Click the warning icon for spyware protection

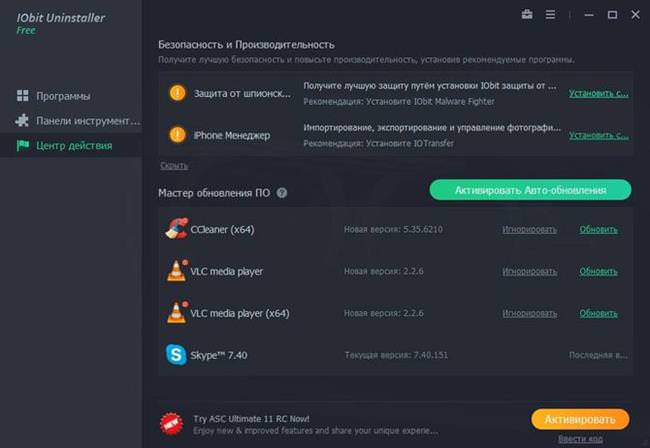pyautogui.click(x=177, y=93)
